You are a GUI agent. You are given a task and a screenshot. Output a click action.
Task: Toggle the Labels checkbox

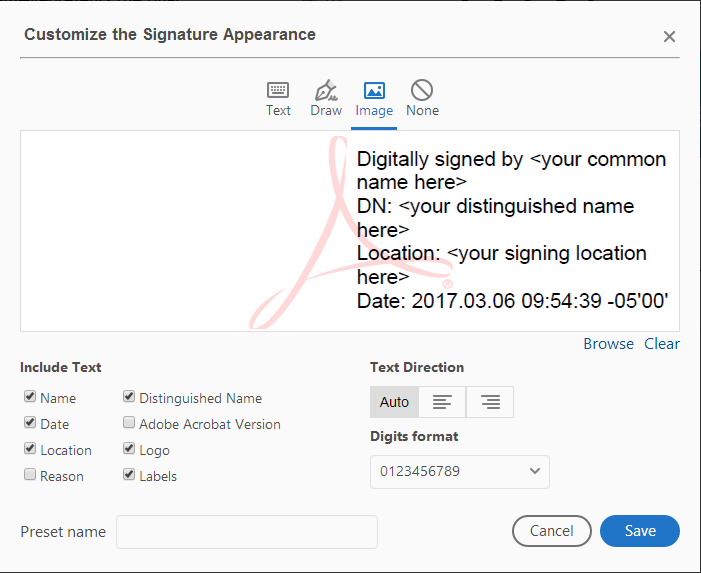[x=128, y=475]
